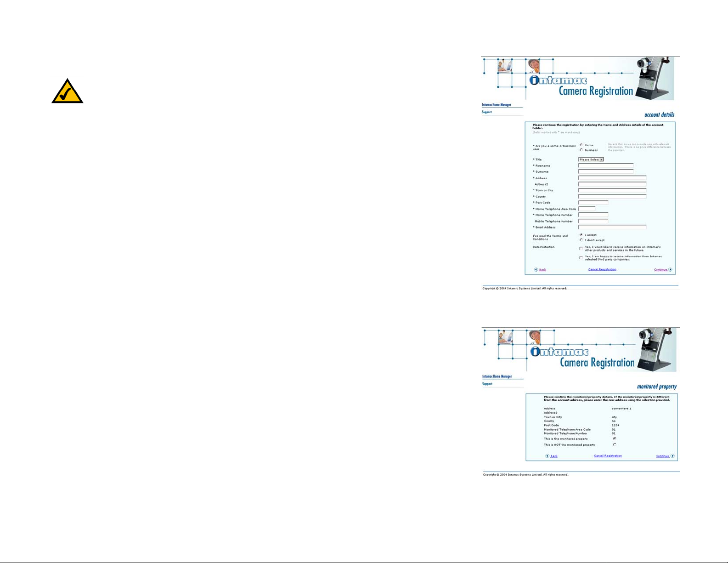This screenshot has height=563, width=728.
Task: Click the Post Code text box
Action: point(593,203)
